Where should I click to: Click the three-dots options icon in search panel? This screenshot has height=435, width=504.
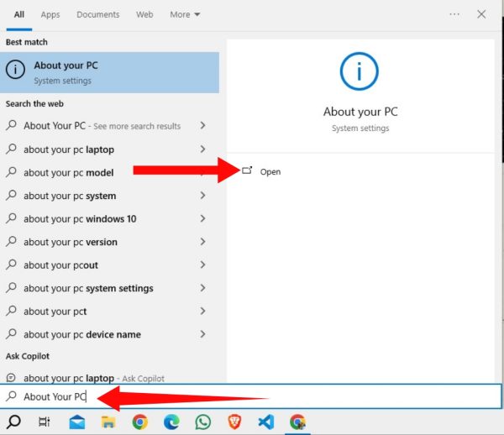click(454, 14)
